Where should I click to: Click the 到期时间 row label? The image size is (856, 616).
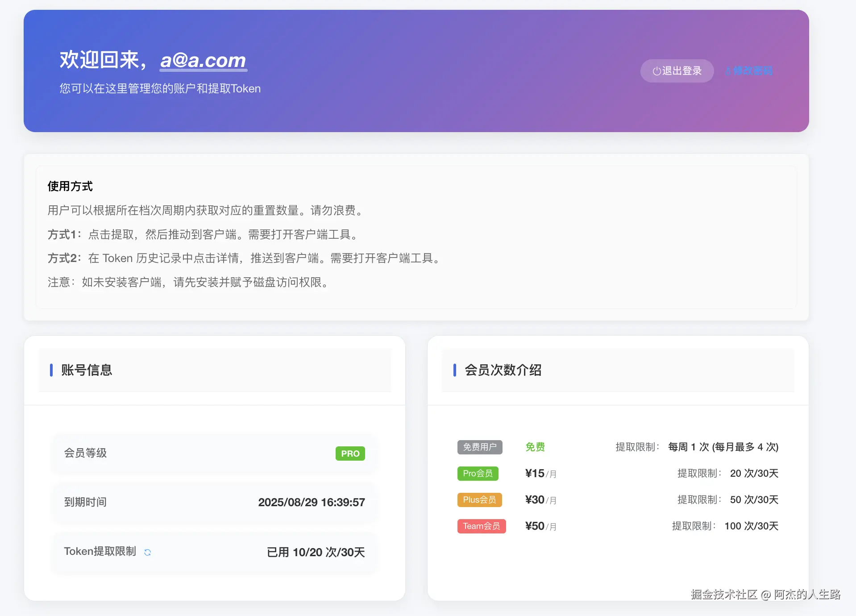pyautogui.click(x=85, y=502)
